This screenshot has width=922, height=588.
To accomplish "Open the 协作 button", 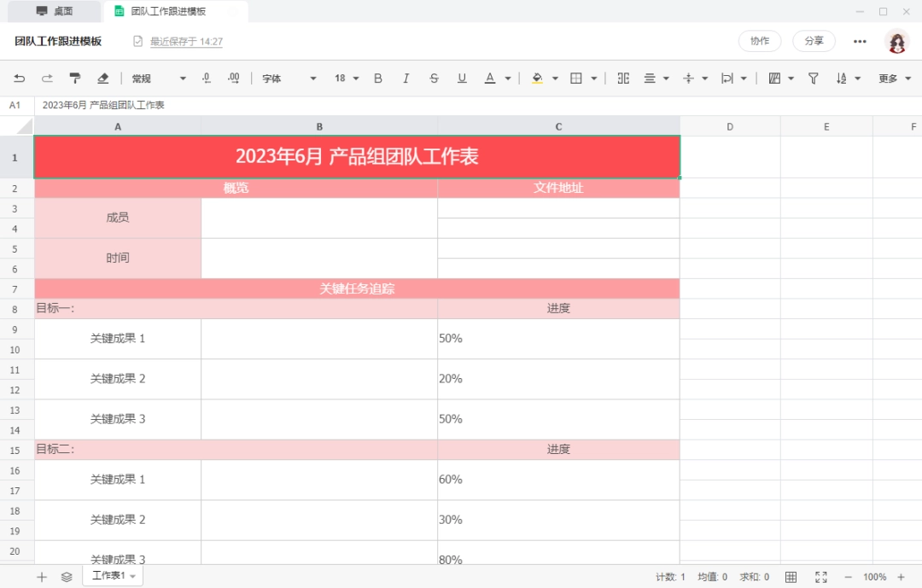I will pyautogui.click(x=759, y=40).
